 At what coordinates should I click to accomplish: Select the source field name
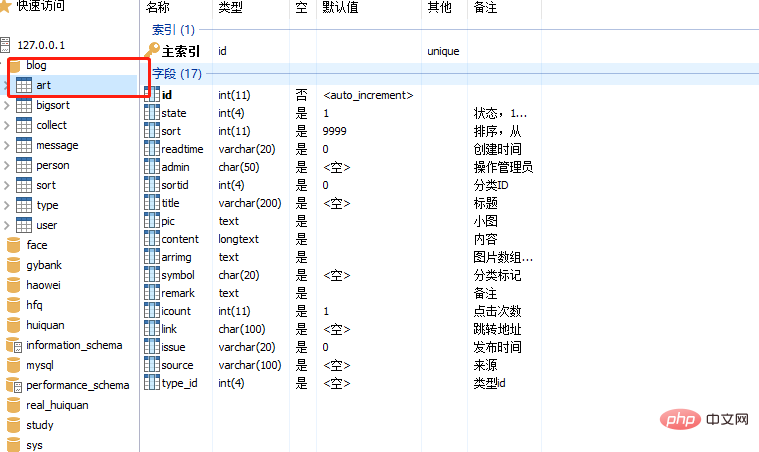click(x=177, y=365)
